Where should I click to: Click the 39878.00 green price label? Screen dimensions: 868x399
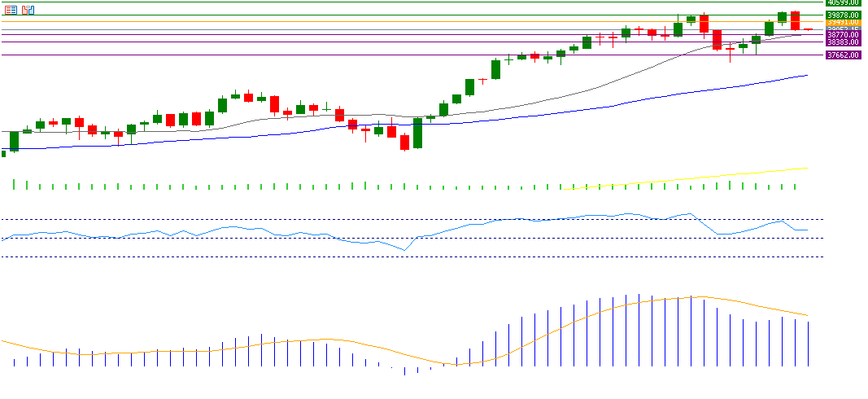coord(843,15)
